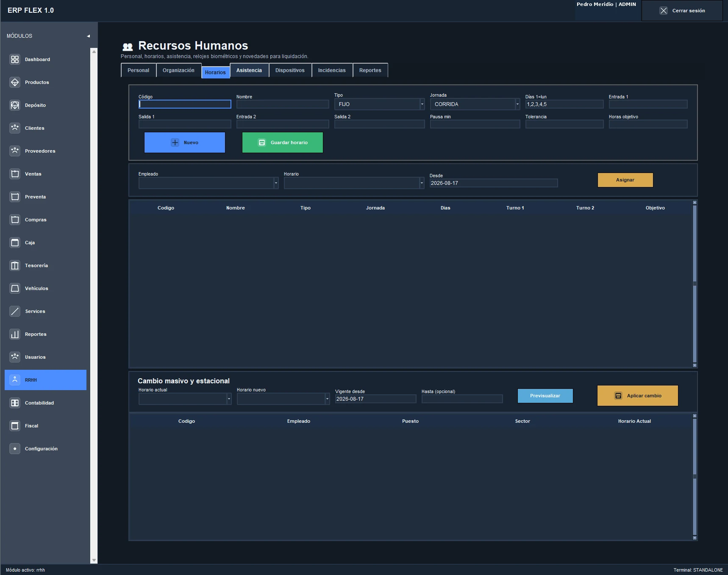Open the Tipo dropdown showing FIJO

click(x=379, y=104)
